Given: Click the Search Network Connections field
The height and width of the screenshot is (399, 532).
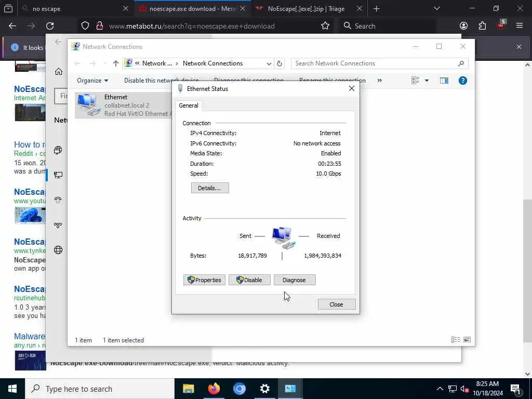Looking at the screenshot, I should (379, 63).
